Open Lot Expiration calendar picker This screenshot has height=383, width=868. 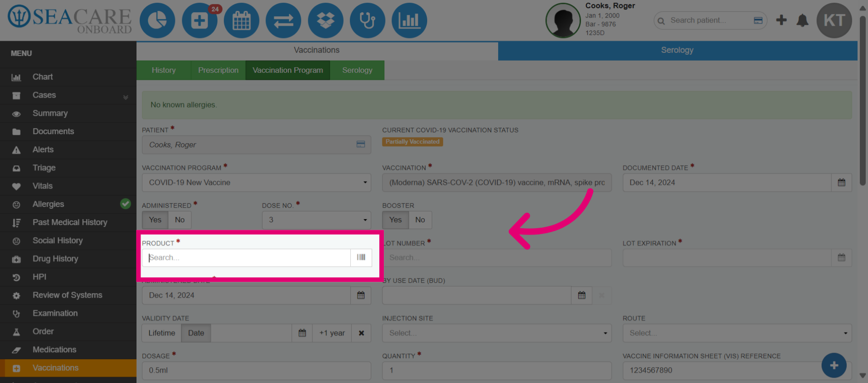(x=841, y=257)
